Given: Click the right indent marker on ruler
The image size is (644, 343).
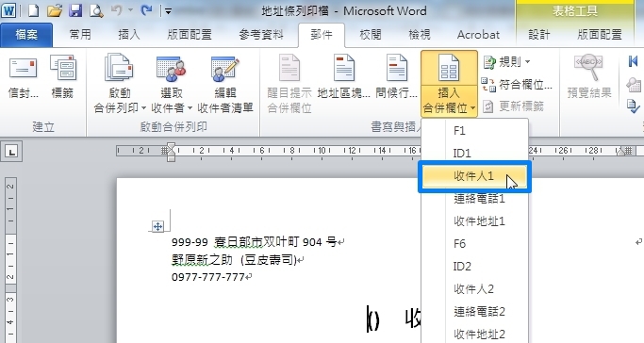Looking at the screenshot, I should [x=621, y=152].
